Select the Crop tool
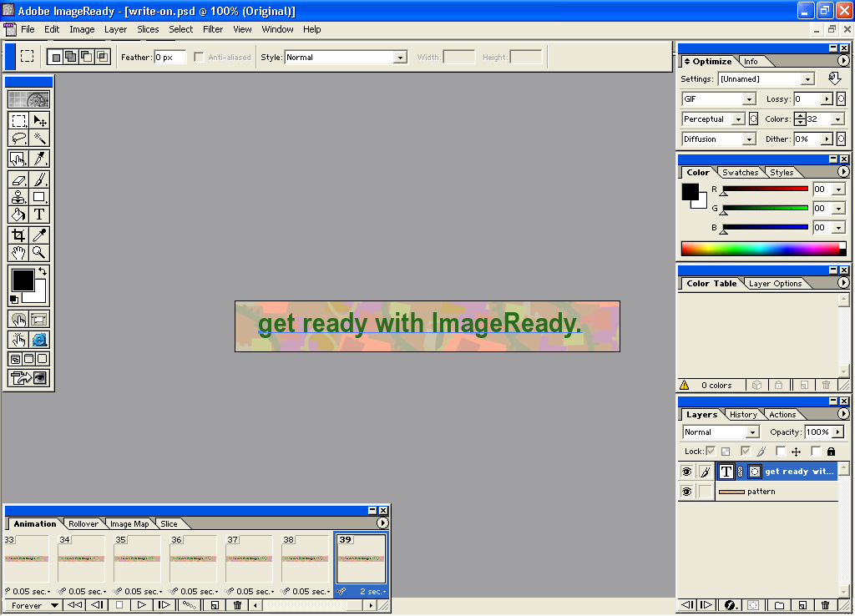855x616 pixels. tap(18, 235)
